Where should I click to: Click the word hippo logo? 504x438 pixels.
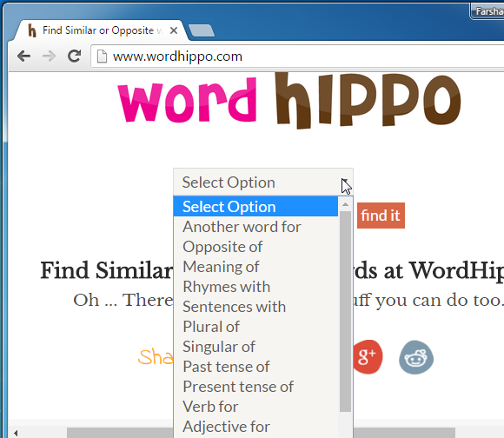289,101
